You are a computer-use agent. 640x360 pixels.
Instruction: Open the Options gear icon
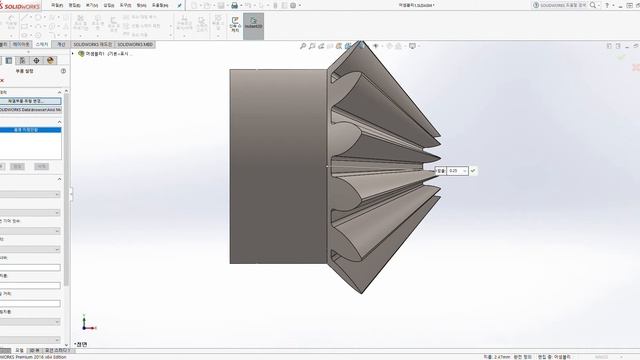pos(293,6)
